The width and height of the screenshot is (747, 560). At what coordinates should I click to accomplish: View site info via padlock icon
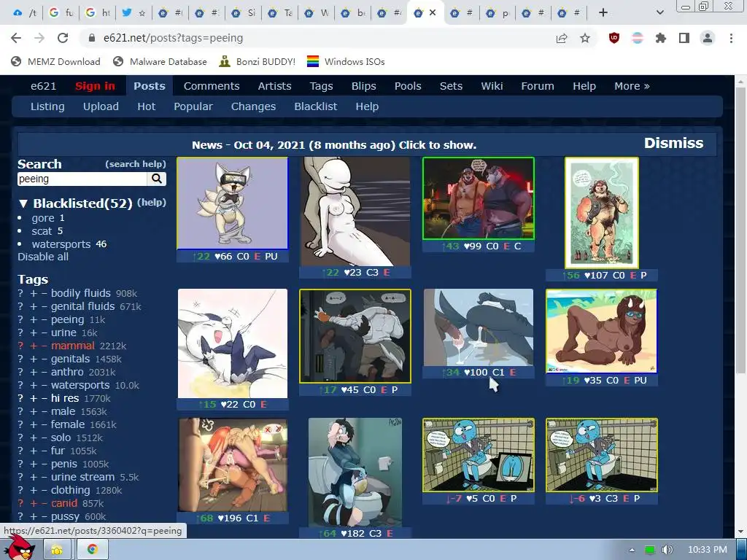click(92, 38)
